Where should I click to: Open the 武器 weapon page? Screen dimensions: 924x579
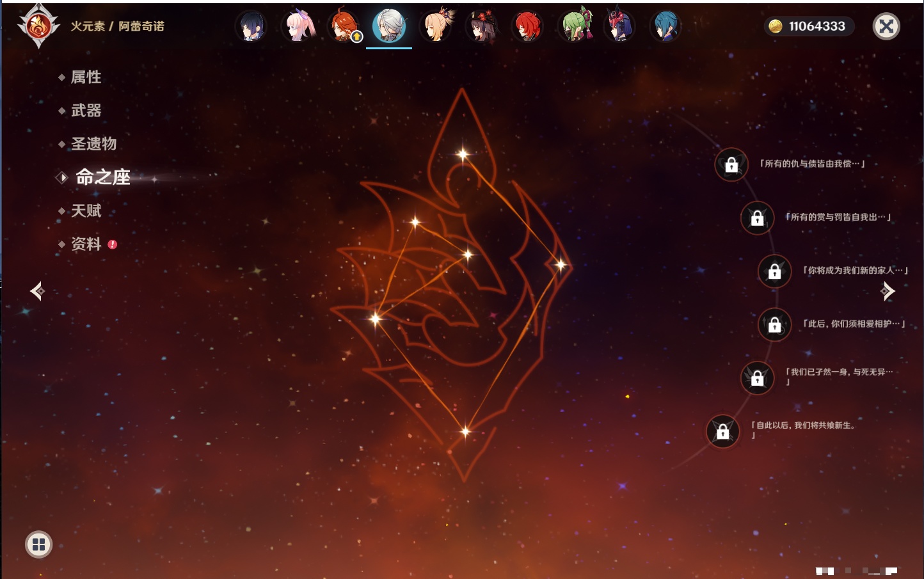[86, 110]
